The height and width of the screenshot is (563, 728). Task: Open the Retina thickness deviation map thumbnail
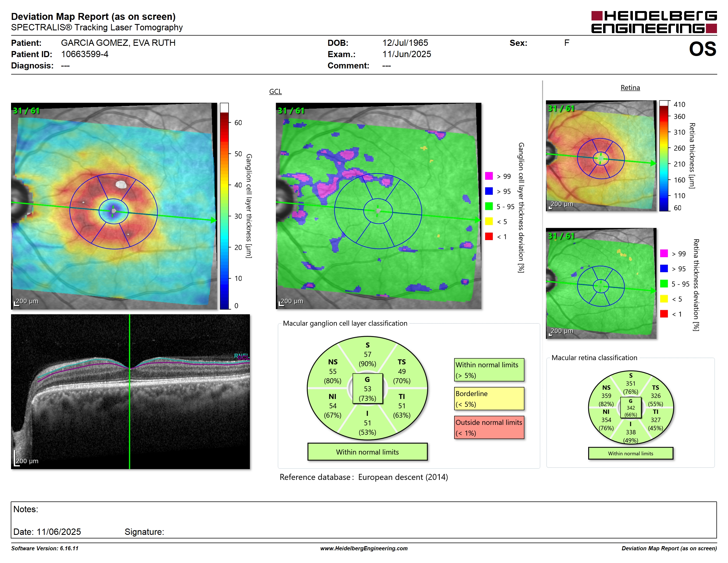[601, 283]
